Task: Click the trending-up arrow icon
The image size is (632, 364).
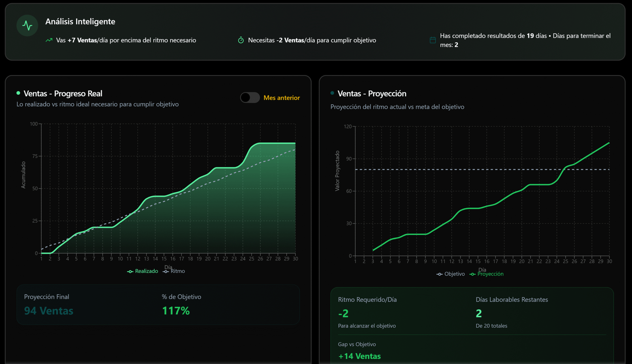Action: [x=49, y=40]
